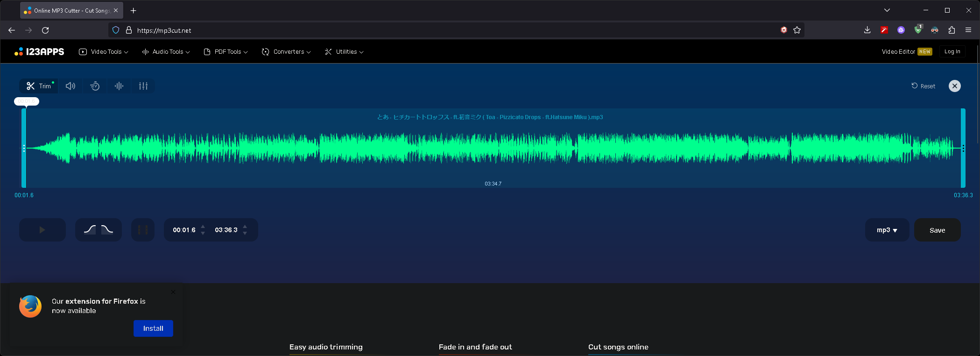Install the Firefox extension
Image resolution: width=980 pixels, height=356 pixels.
(153, 328)
